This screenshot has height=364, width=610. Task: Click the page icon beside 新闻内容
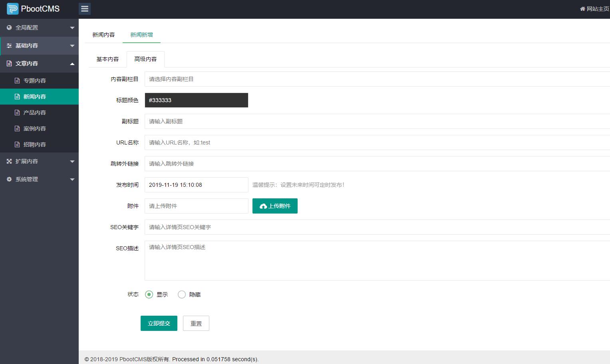pos(17,97)
